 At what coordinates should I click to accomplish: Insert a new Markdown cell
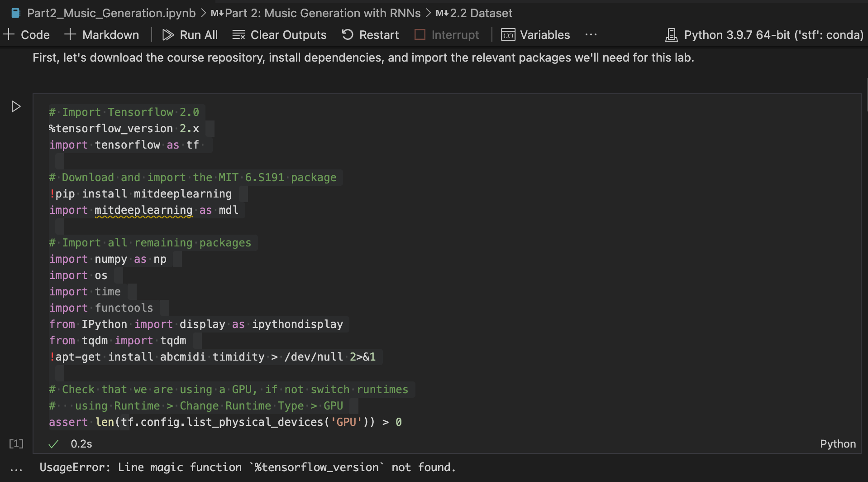[x=102, y=35]
